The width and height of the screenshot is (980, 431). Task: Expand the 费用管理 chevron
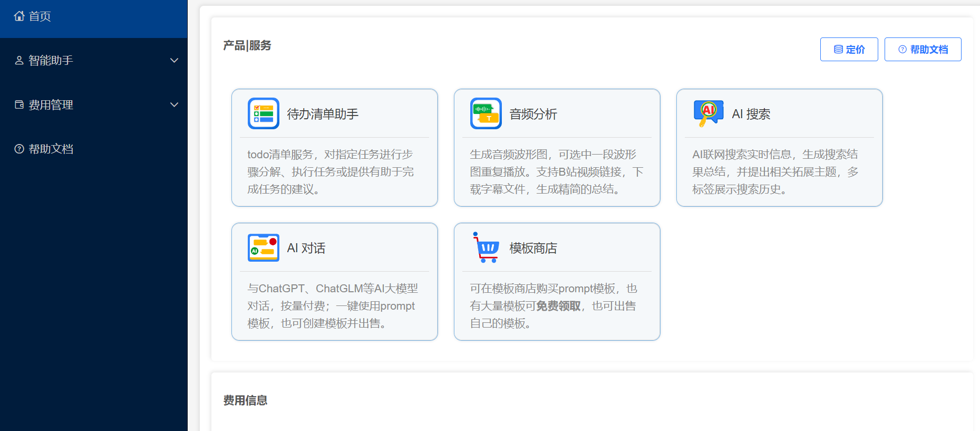(174, 104)
